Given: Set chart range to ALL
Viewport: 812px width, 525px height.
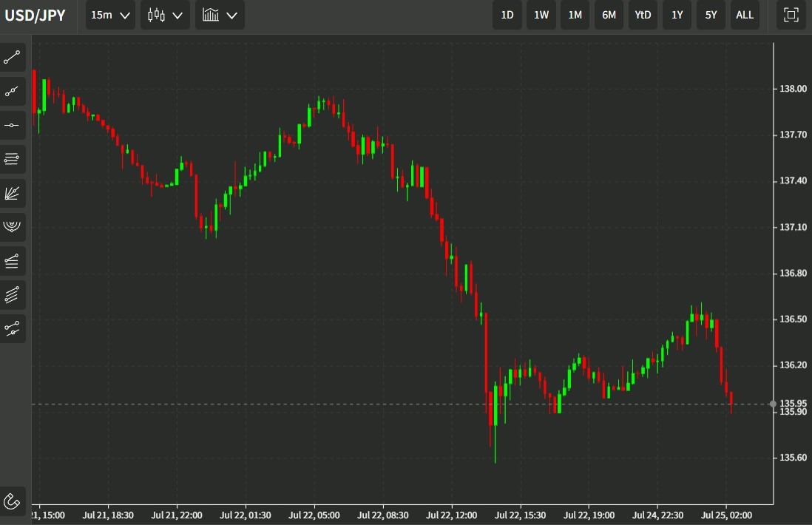Looking at the screenshot, I should pos(745,15).
